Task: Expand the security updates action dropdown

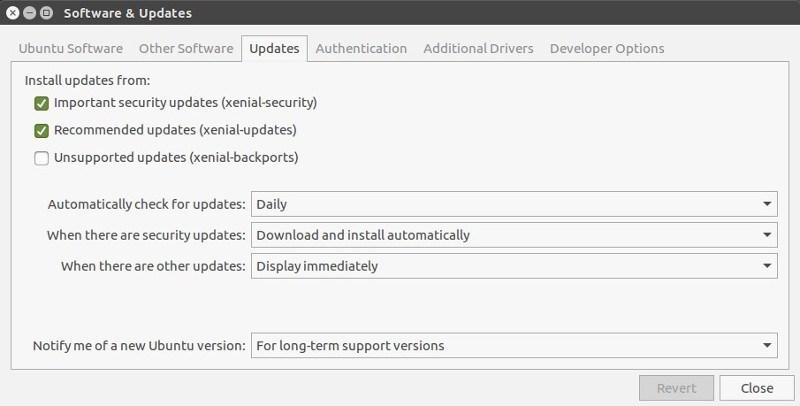Action: click(513, 235)
